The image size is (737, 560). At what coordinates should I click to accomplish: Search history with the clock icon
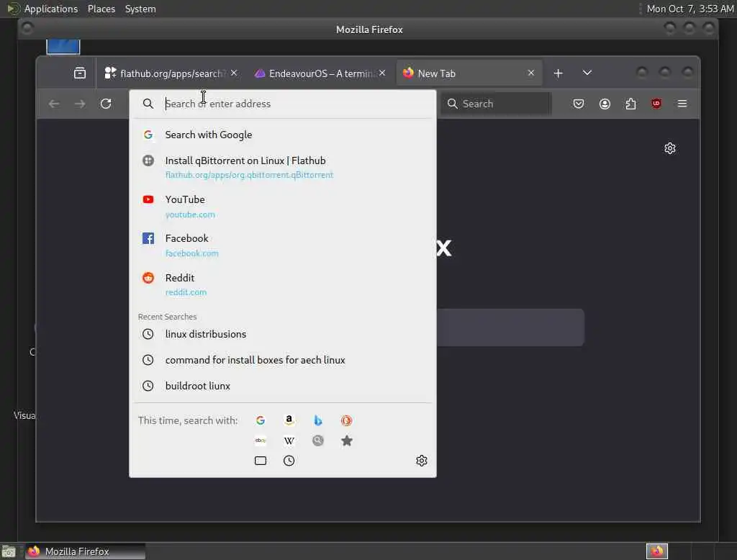(x=289, y=461)
